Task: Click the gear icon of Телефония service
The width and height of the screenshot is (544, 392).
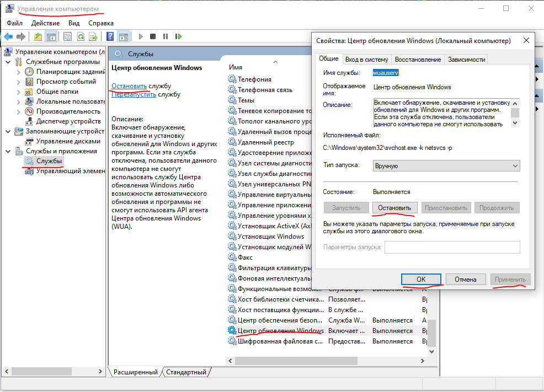Action: point(232,79)
